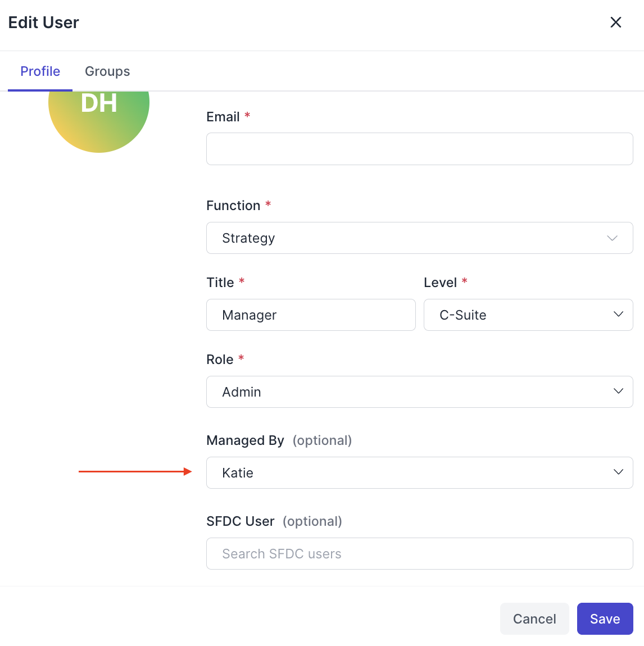Click the chevron arrow in Managed By field
The width and height of the screenshot is (644, 646).
point(619,472)
